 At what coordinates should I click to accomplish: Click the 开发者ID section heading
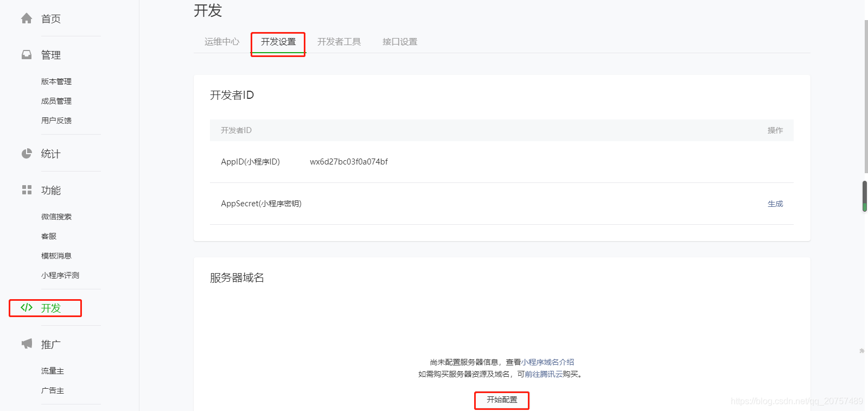(x=232, y=95)
